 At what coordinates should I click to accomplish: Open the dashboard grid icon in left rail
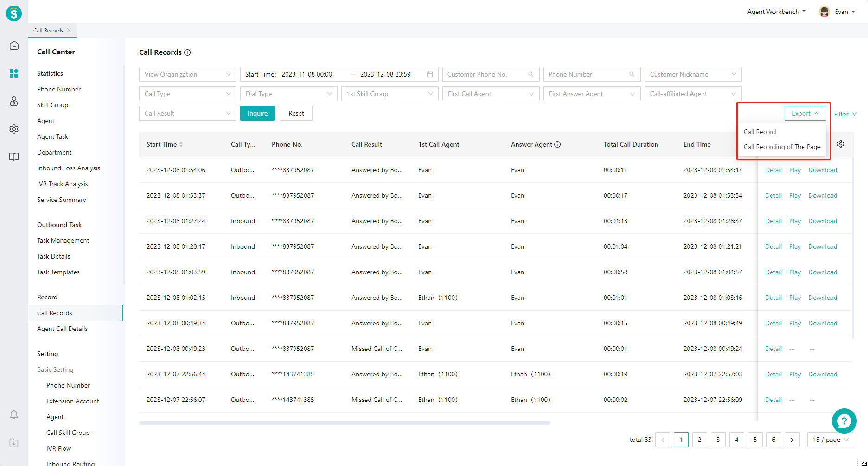pos(14,73)
